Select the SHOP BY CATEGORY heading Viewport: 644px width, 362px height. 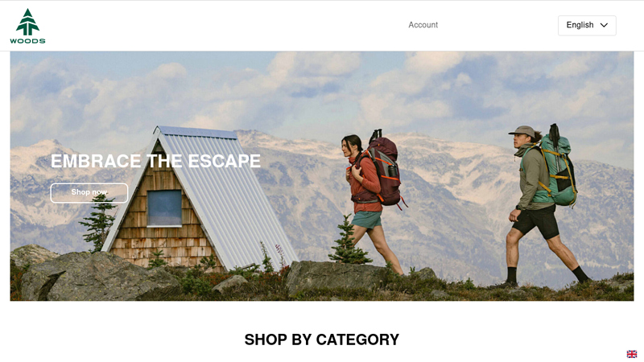(x=321, y=339)
